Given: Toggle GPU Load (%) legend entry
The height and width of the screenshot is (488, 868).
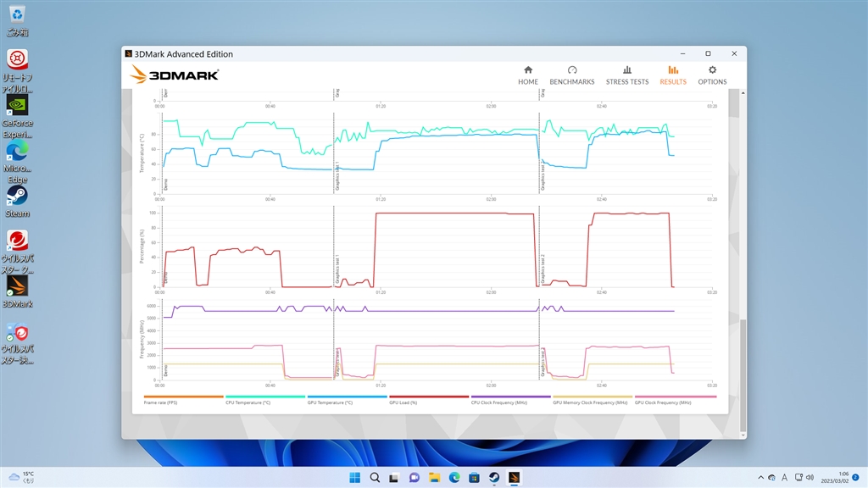Looking at the screenshot, I should [429, 400].
